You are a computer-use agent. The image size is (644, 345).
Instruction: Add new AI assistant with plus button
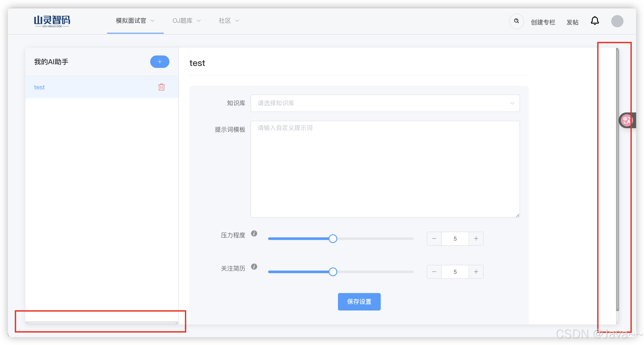[160, 62]
